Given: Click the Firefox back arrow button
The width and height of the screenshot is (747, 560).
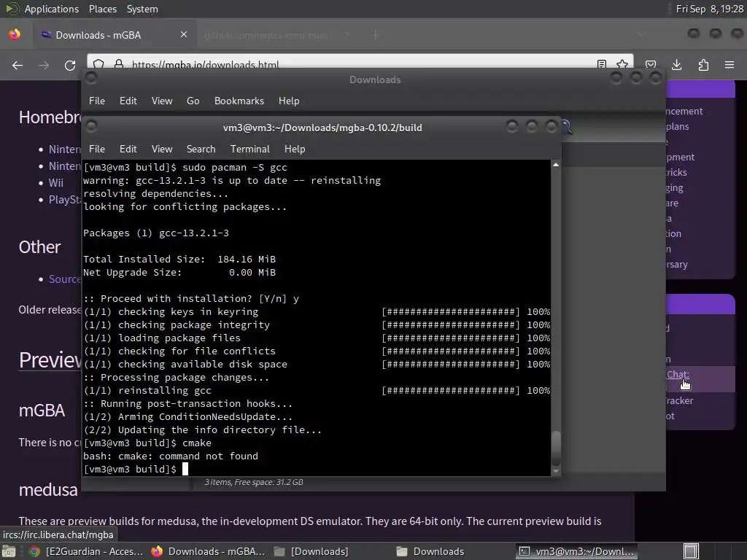Looking at the screenshot, I should coord(18,65).
